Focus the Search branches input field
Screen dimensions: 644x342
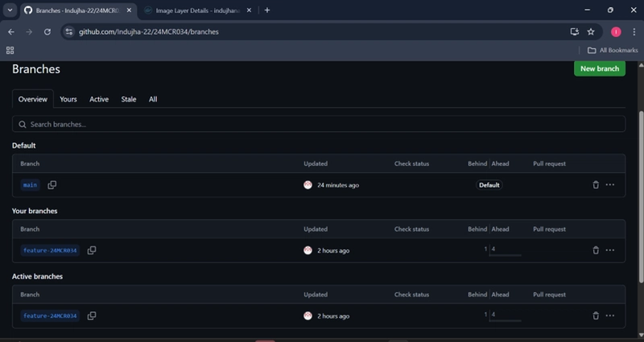click(x=319, y=124)
